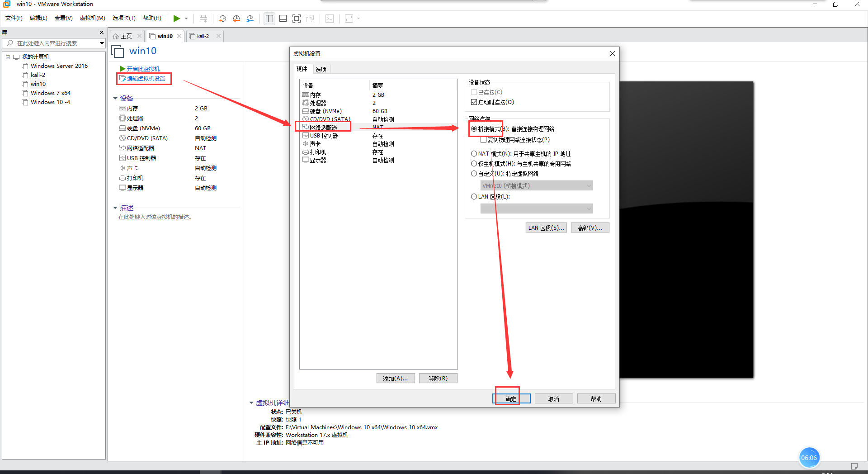Toggle the show library sidebar icon
The height and width of the screenshot is (474, 868).
(269, 19)
